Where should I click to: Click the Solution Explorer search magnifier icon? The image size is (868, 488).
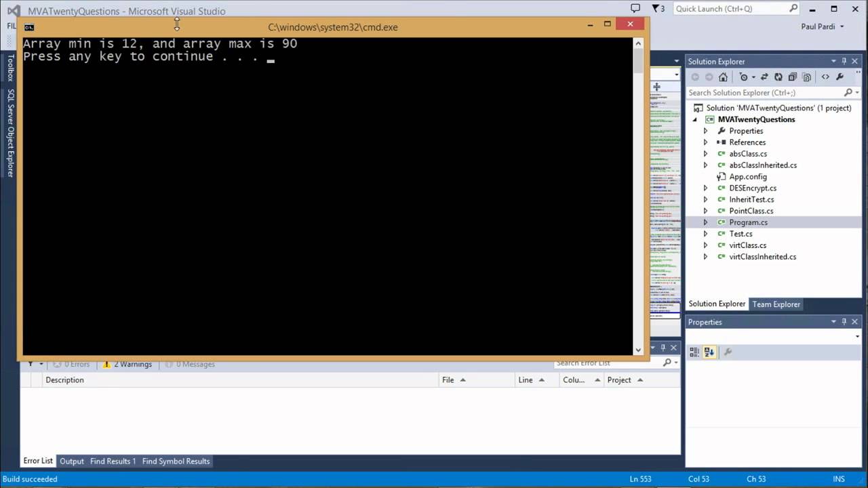pyautogui.click(x=848, y=92)
